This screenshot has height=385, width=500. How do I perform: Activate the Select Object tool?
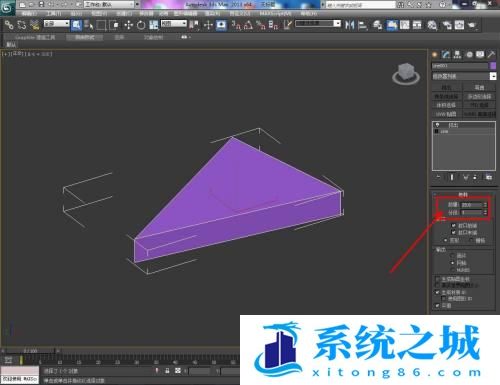pos(76,25)
